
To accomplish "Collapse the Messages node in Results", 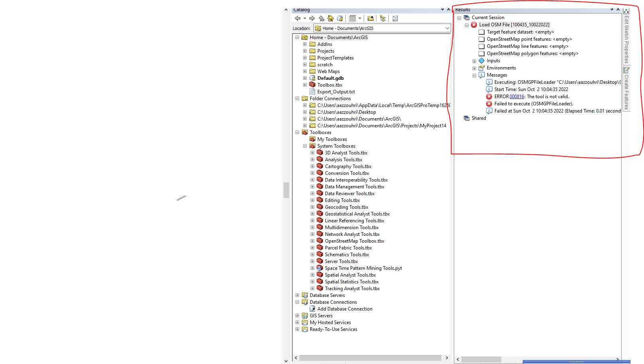I will (474, 75).
